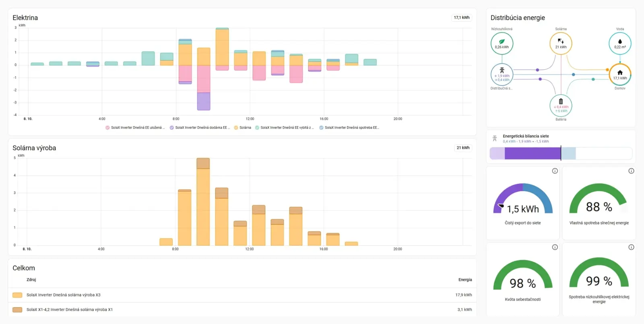
Task: Click the Čistý export do siete label
Action: (523, 223)
